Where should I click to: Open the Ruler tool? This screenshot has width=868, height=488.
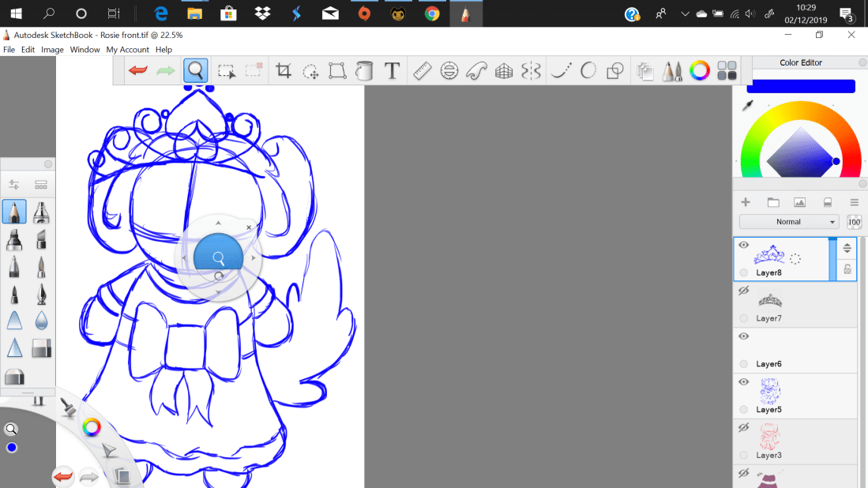[x=422, y=71]
